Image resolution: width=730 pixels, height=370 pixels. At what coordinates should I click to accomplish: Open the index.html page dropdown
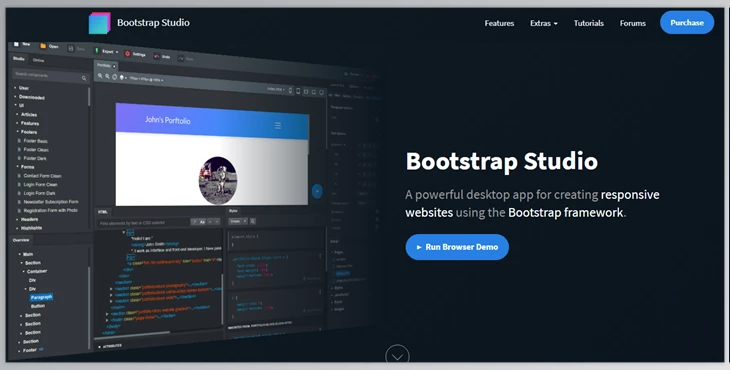pos(276,89)
